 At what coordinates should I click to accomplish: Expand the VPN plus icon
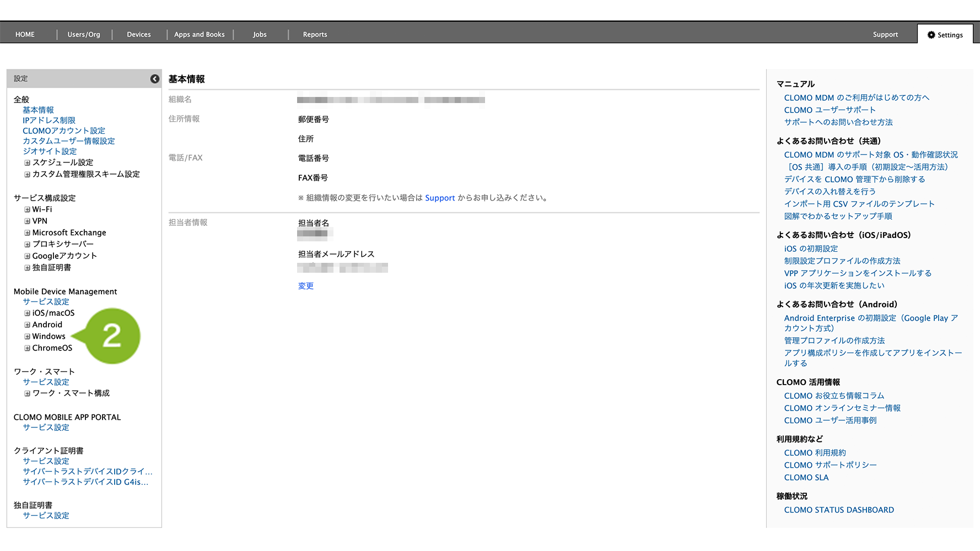pyautogui.click(x=27, y=222)
